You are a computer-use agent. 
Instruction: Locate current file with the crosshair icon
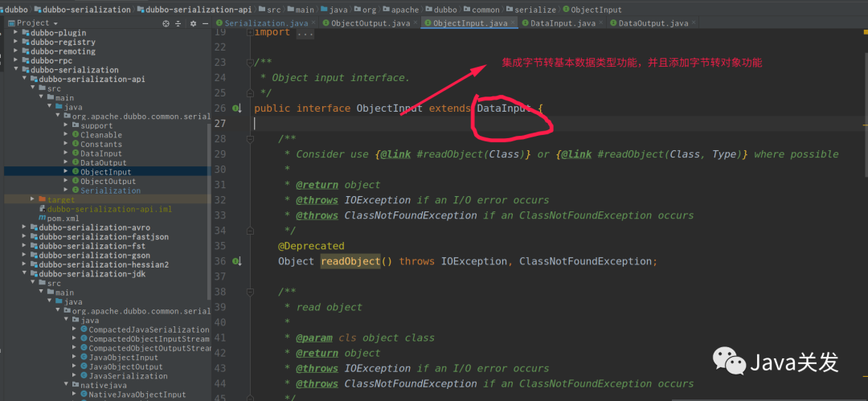click(166, 23)
